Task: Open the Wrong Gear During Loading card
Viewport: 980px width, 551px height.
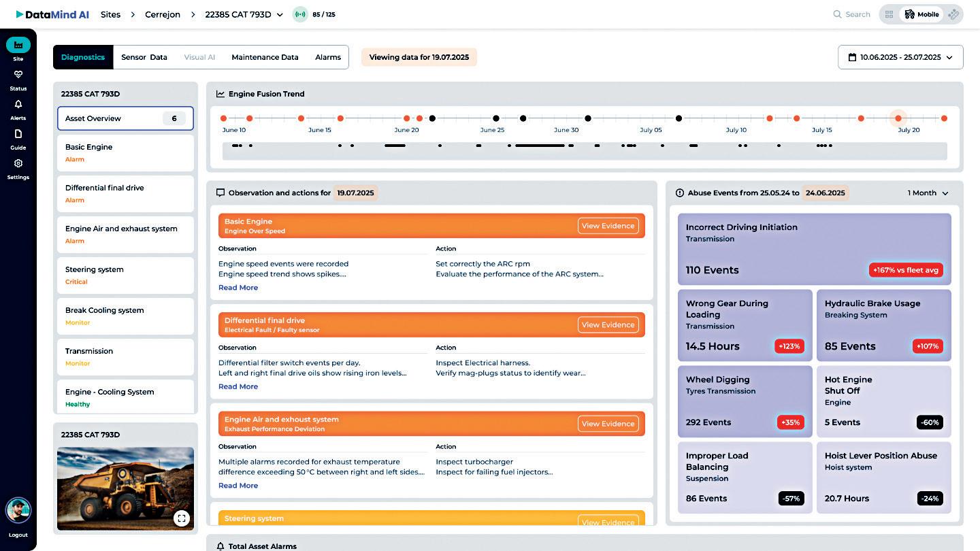Action: pos(745,325)
